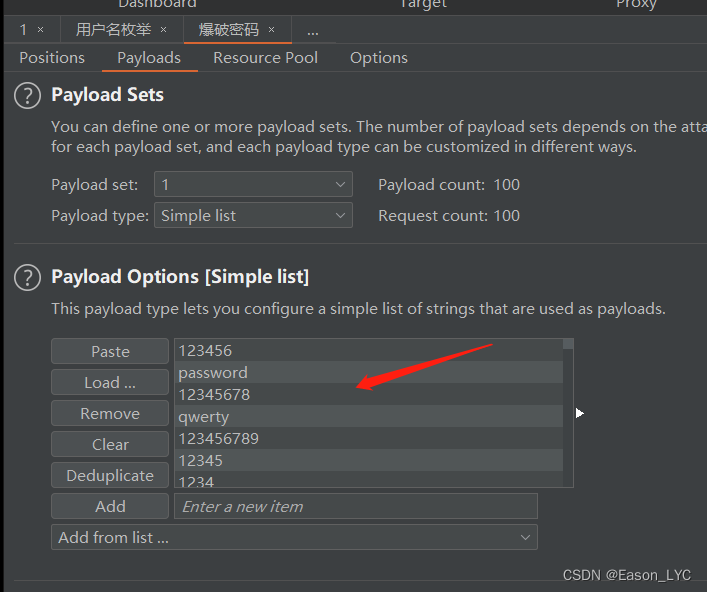This screenshot has height=592, width=707.
Task: Click the payload list scrollbar thumb
Action: (x=568, y=344)
